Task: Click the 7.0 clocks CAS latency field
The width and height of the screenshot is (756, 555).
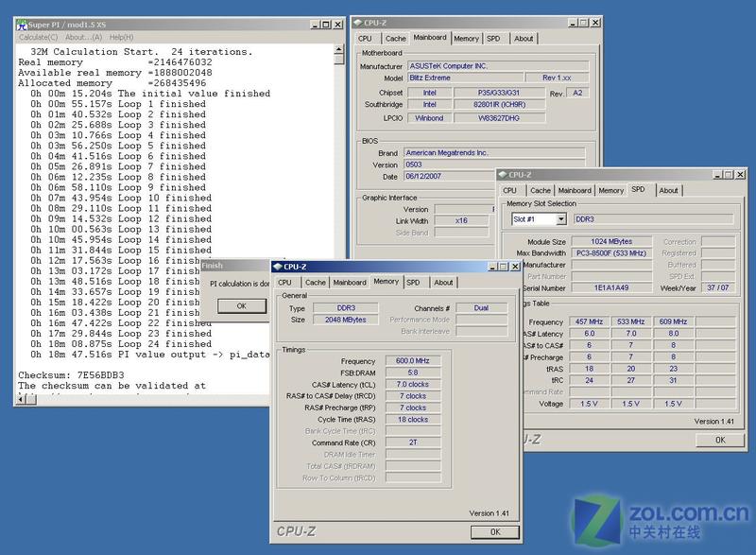Action: tap(413, 384)
